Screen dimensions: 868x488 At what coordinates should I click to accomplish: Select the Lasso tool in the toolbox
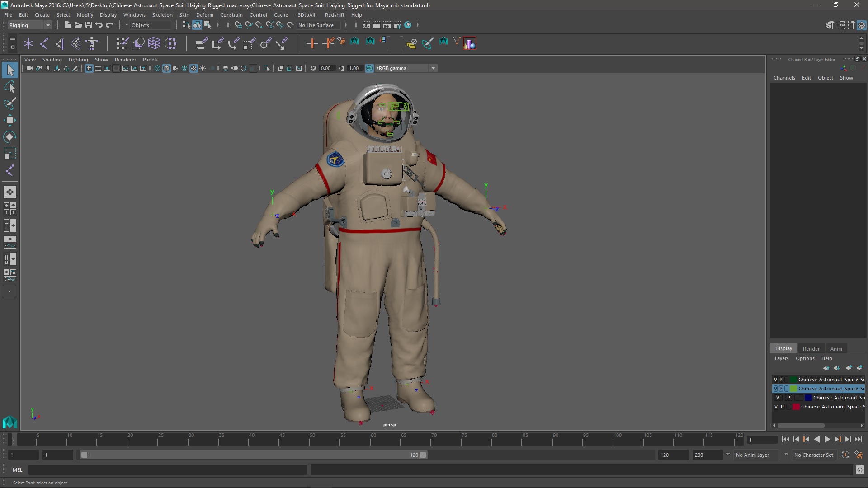tap(10, 87)
